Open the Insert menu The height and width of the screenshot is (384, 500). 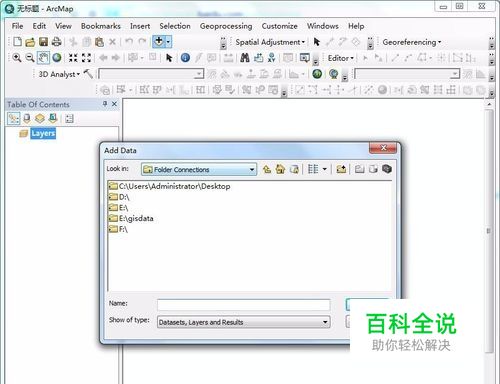click(140, 26)
